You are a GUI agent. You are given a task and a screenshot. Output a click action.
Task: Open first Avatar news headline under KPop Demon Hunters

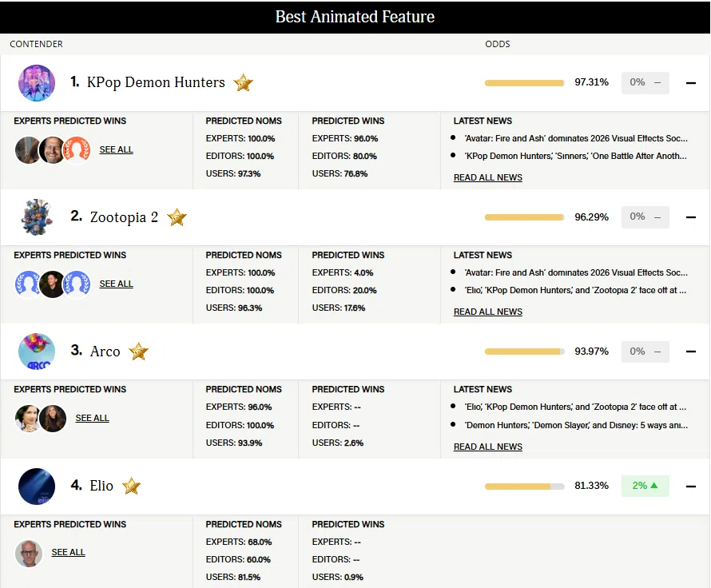point(576,138)
